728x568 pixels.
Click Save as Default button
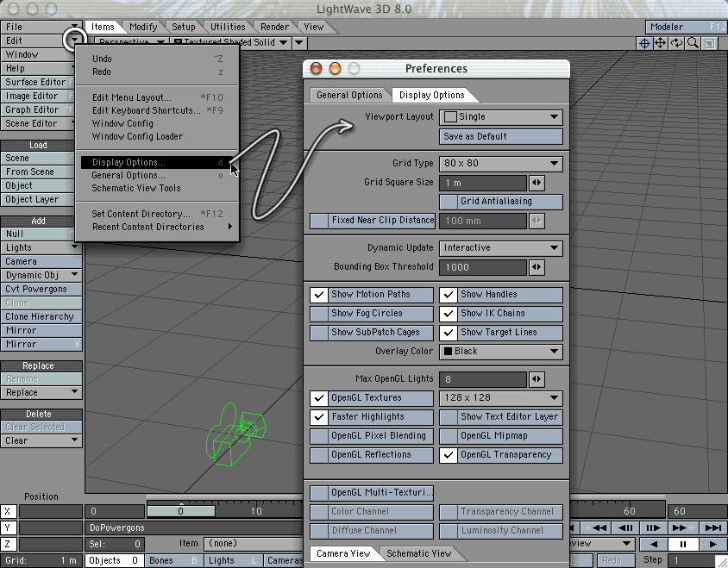pos(501,136)
